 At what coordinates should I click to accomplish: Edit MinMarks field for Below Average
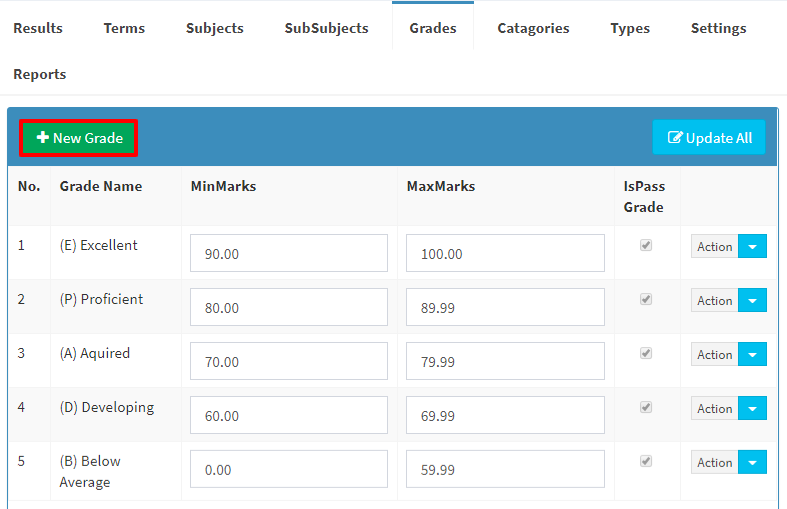pos(289,469)
